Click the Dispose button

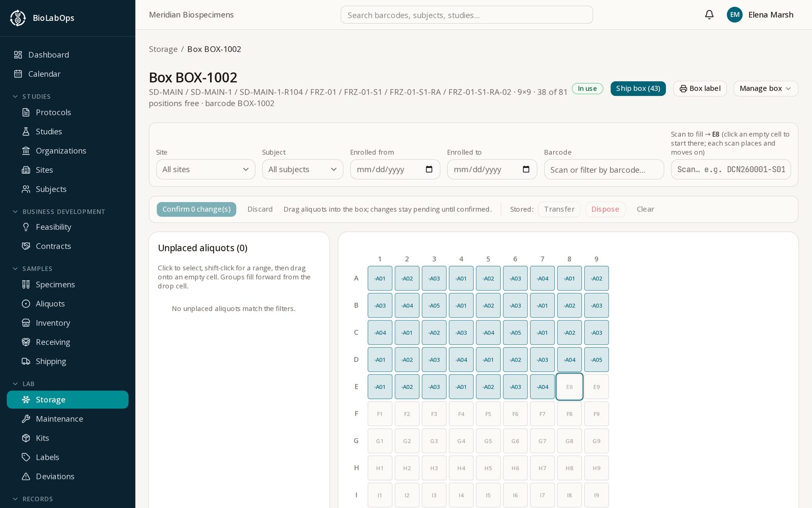click(605, 209)
